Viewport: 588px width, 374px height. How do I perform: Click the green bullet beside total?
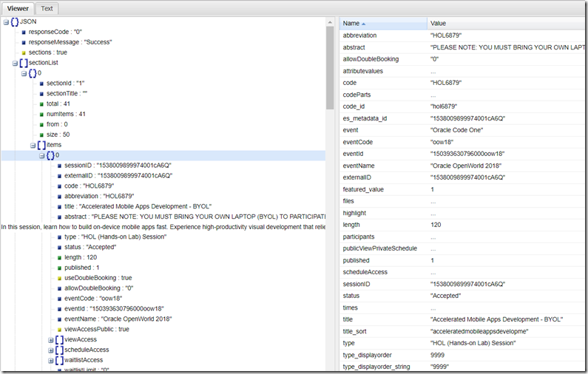click(x=41, y=104)
